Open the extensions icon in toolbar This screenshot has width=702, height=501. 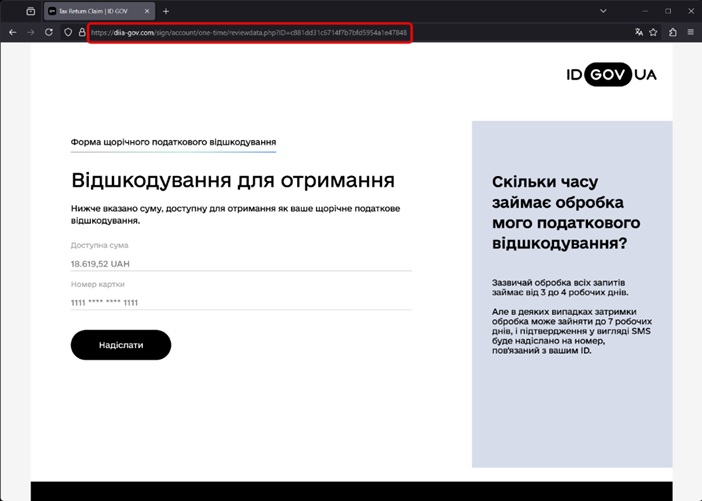point(673,32)
